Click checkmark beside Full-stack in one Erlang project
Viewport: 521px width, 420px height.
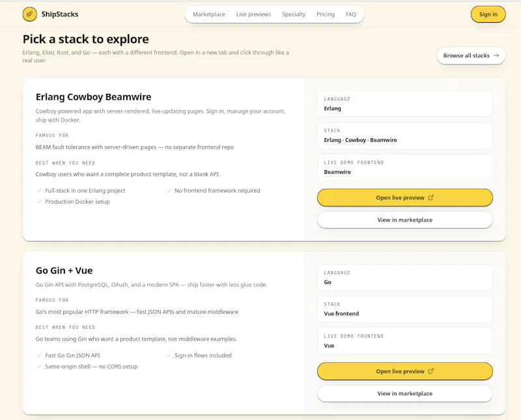[x=38, y=191]
